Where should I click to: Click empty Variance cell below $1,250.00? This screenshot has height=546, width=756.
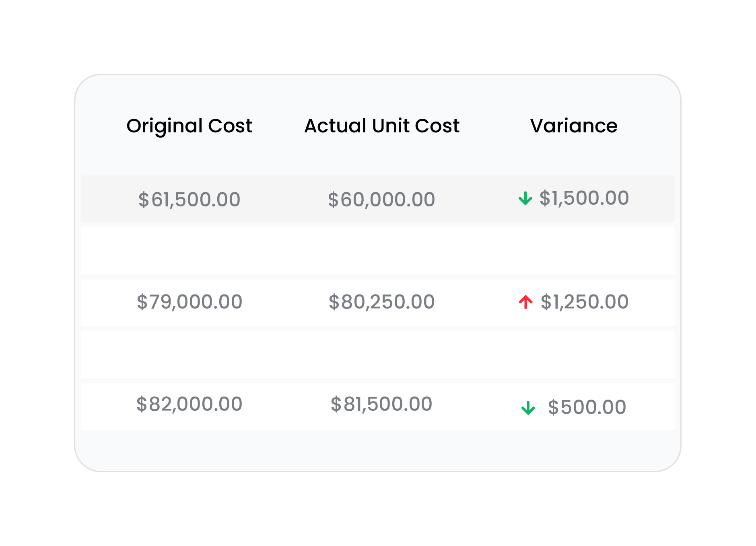point(573,354)
